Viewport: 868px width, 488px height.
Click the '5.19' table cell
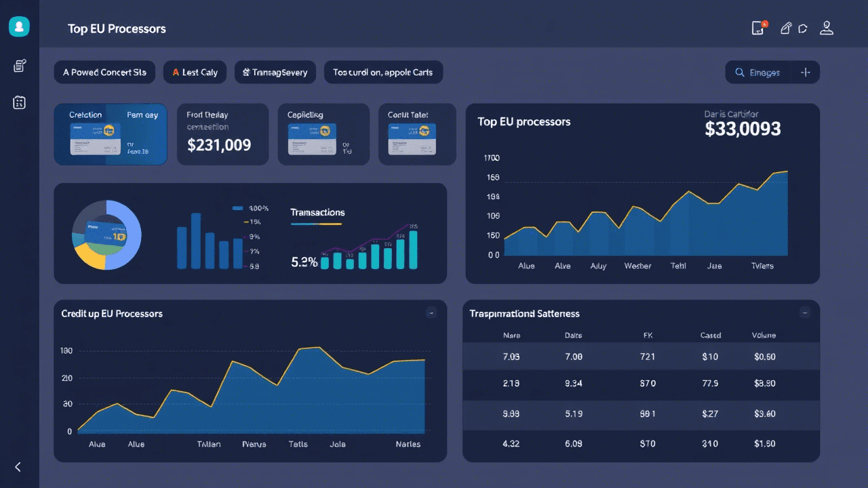(x=574, y=413)
